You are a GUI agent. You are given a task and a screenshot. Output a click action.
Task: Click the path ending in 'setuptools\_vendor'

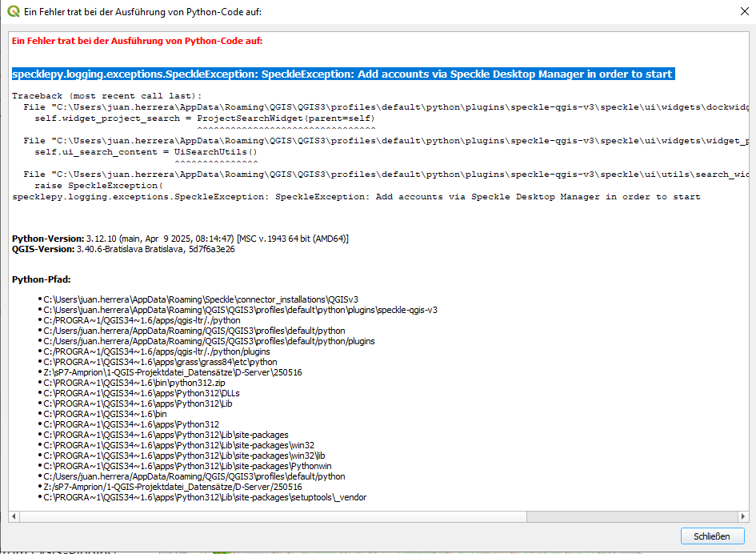(205, 497)
